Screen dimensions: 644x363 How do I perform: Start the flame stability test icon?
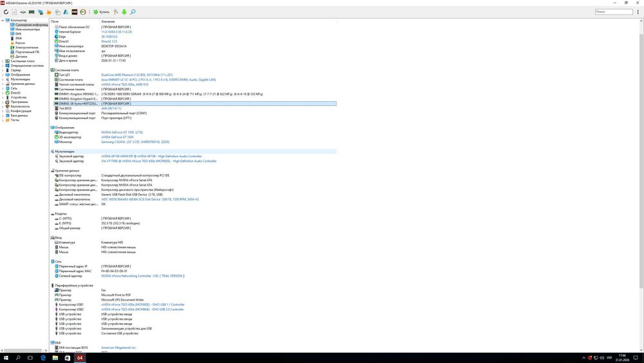[x=49, y=12]
